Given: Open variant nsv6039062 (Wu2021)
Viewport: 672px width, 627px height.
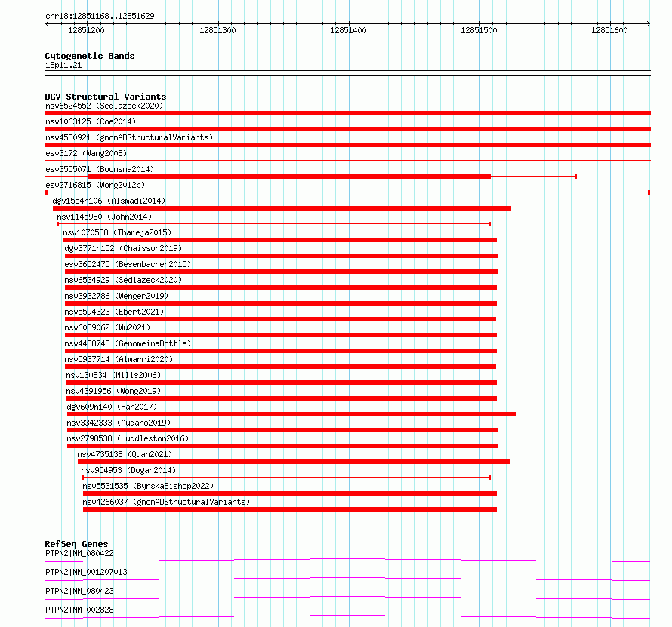Looking at the screenshot, I should pos(107,327).
